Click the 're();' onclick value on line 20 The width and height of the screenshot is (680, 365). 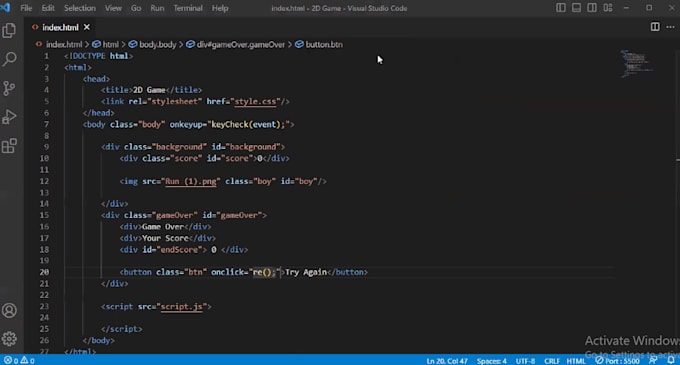pos(264,272)
